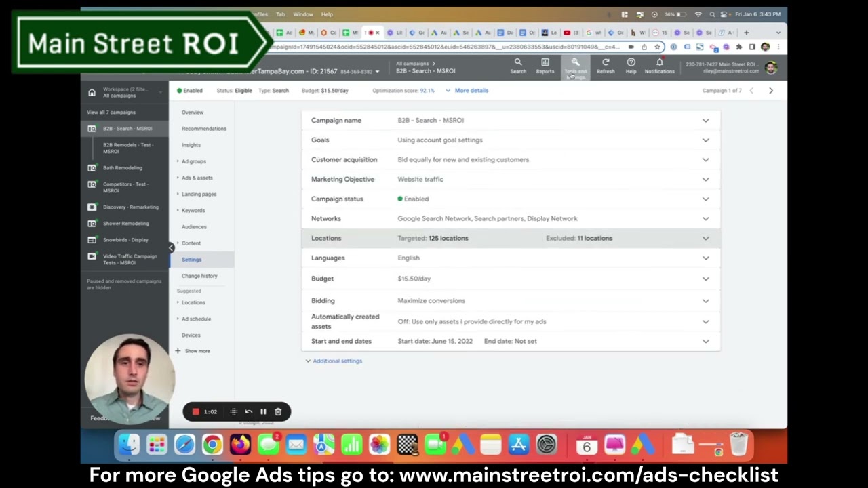
Task: Open the Trash in the dock
Action: pyautogui.click(x=738, y=445)
